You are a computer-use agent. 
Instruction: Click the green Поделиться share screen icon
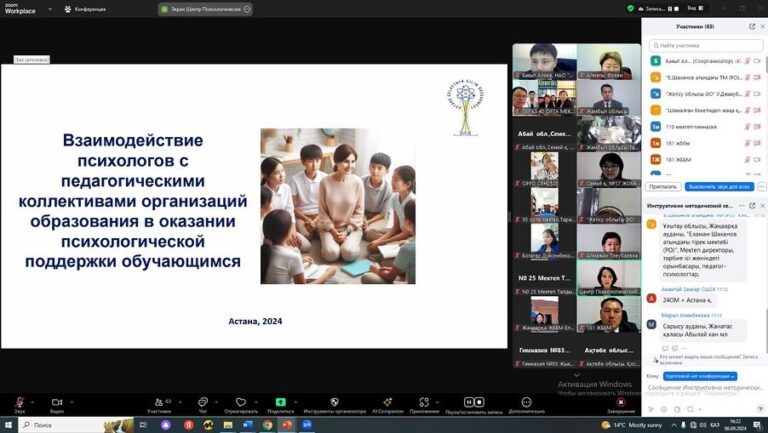click(x=281, y=402)
